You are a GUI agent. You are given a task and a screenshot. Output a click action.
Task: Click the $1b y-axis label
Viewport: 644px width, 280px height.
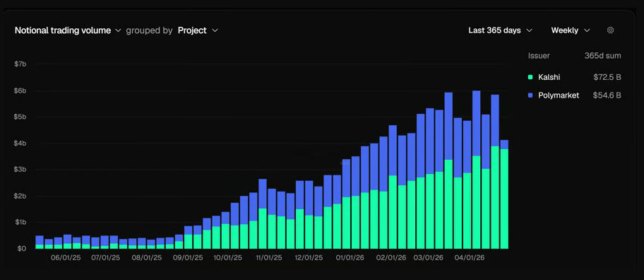(x=20, y=223)
